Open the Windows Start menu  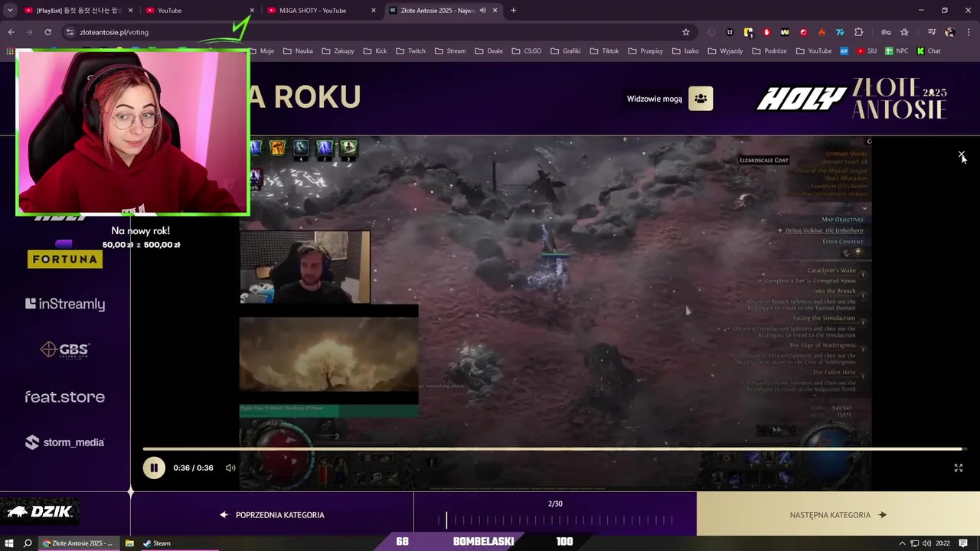coord(9,543)
